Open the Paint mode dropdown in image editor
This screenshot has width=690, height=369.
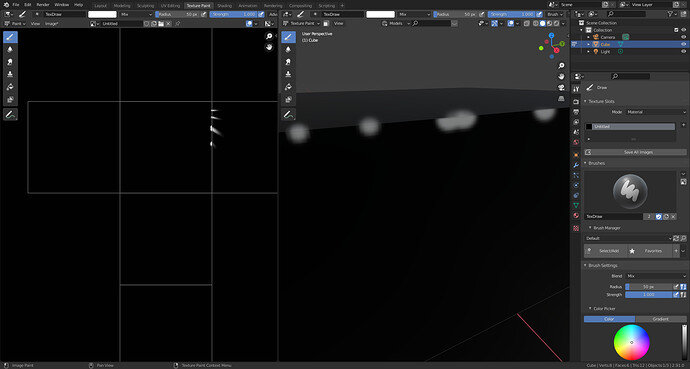coord(15,23)
